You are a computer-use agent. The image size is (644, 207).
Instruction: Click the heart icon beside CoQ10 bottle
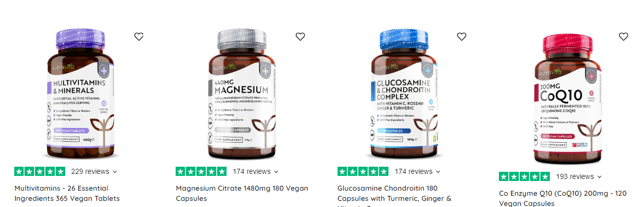(624, 36)
